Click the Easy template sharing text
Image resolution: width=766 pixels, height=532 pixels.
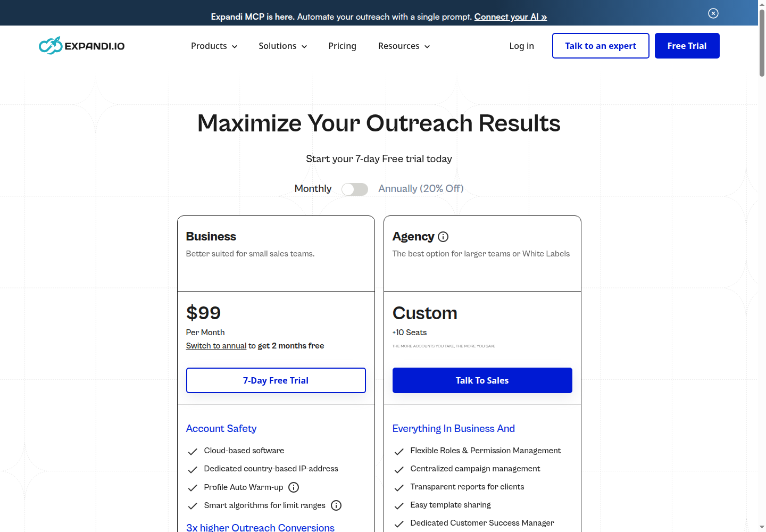coord(451,505)
